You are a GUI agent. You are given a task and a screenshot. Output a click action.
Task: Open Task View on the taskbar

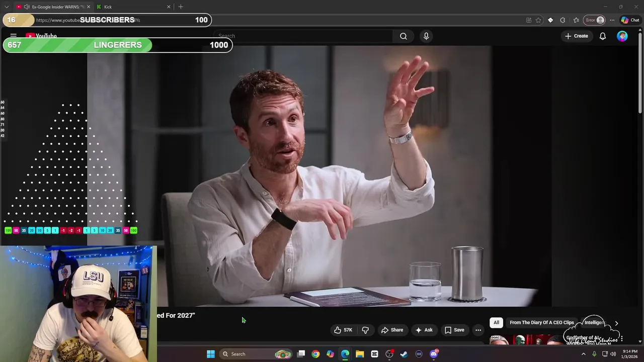pyautogui.click(x=301, y=354)
